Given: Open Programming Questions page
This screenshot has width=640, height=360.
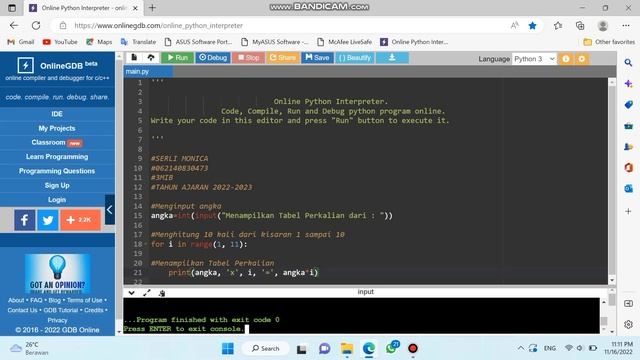Looking at the screenshot, I should pyautogui.click(x=57, y=171).
